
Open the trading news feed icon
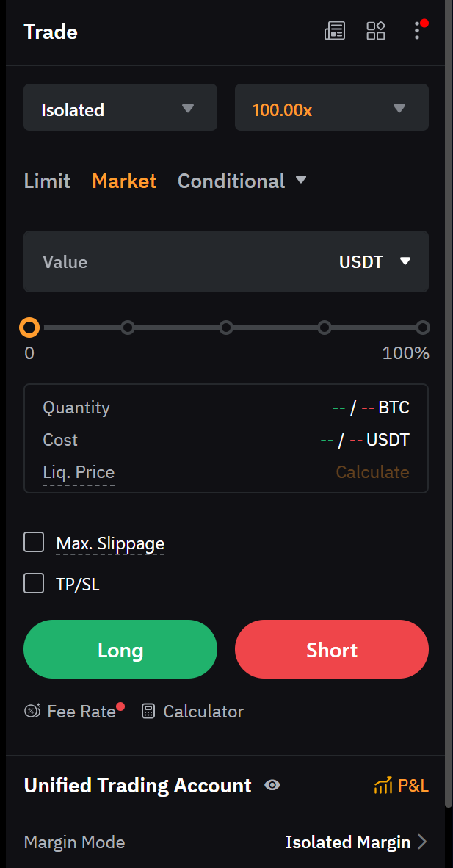pyautogui.click(x=335, y=31)
